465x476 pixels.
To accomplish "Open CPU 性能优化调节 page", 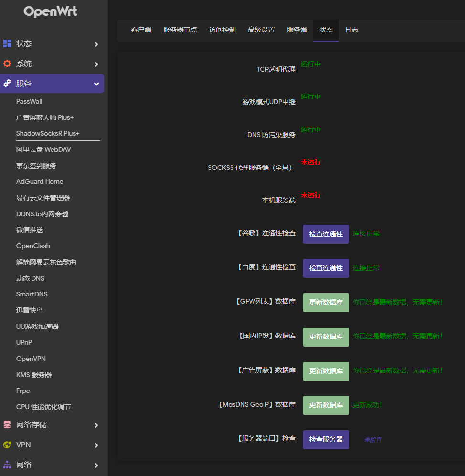I will 43,407.
